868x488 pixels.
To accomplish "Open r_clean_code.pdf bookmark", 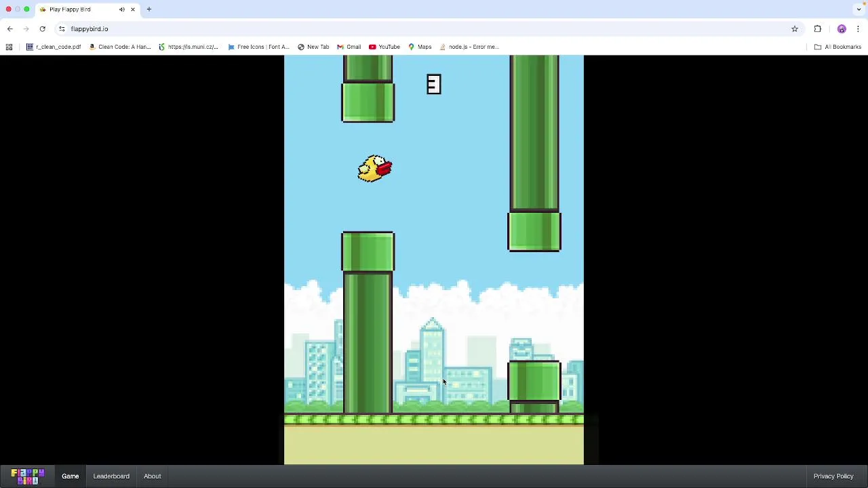I will tap(54, 47).
